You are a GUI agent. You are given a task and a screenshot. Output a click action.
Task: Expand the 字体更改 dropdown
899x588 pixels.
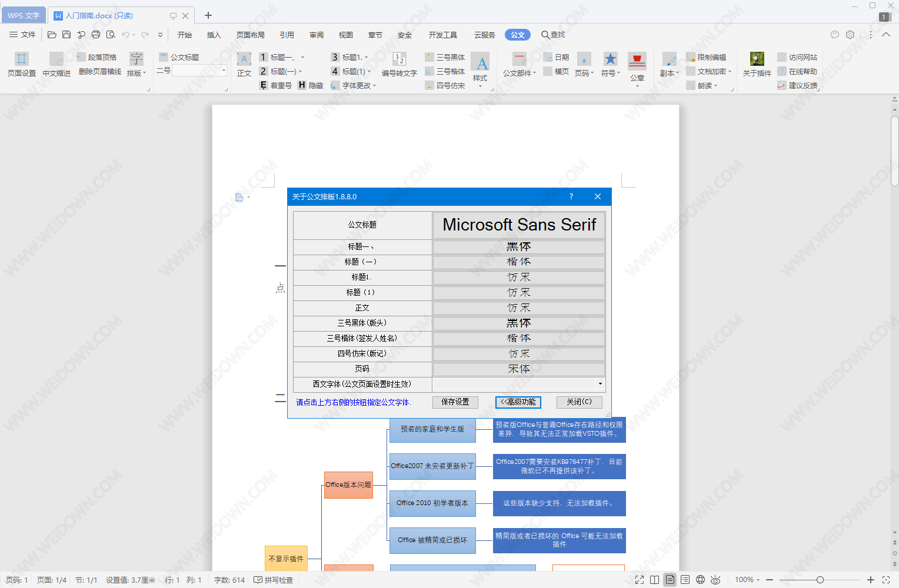[x=374, y=85]
